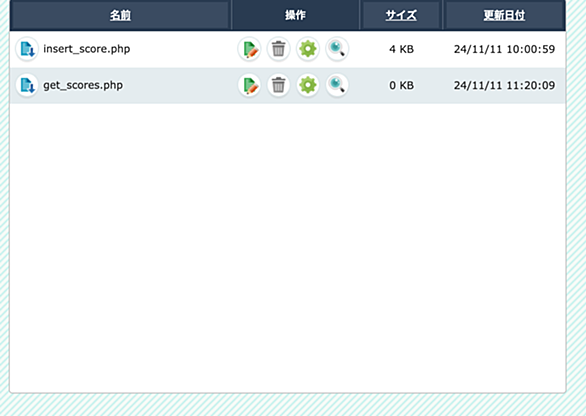
Task: Download get_scores.php via its file icon
Action: 27,85
